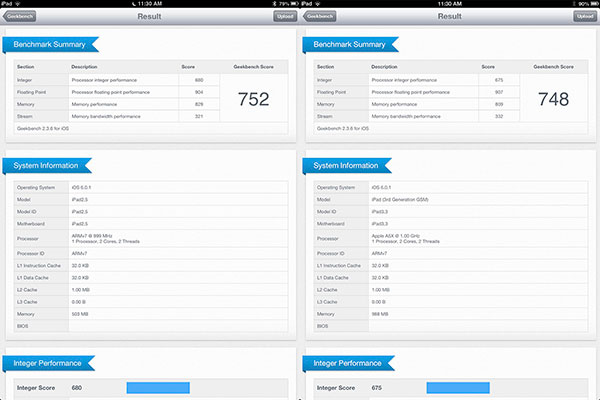The height and width of the screenshot is (400, 600).
Task: Select the 752 Geekbench score
Action: [253, 99]
